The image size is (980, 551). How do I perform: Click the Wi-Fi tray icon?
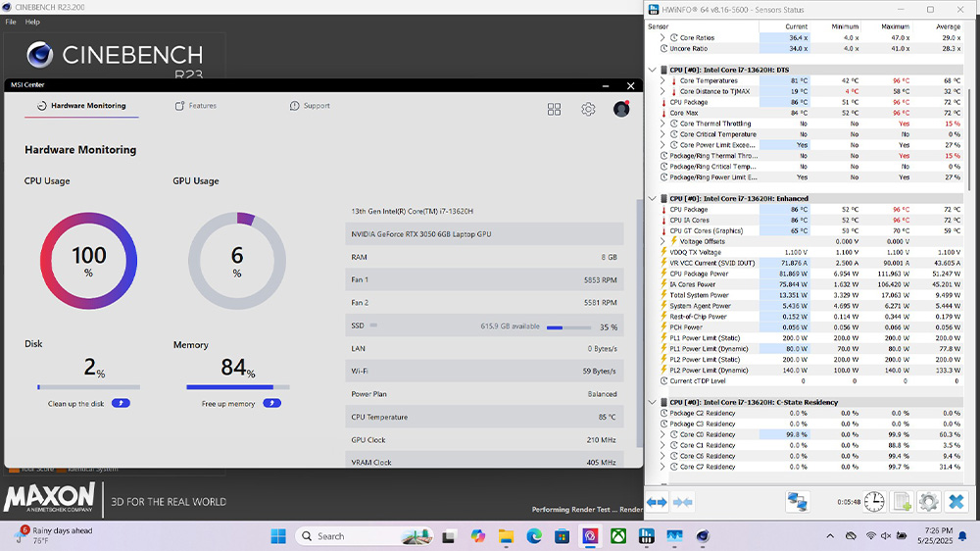tap(870, 536)
